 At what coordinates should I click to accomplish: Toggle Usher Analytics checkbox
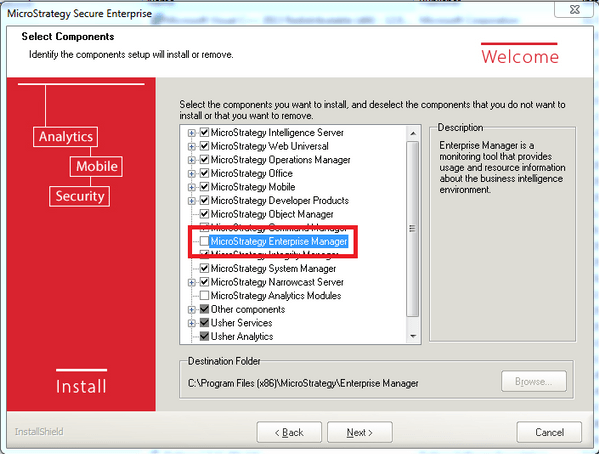(204, 336)
